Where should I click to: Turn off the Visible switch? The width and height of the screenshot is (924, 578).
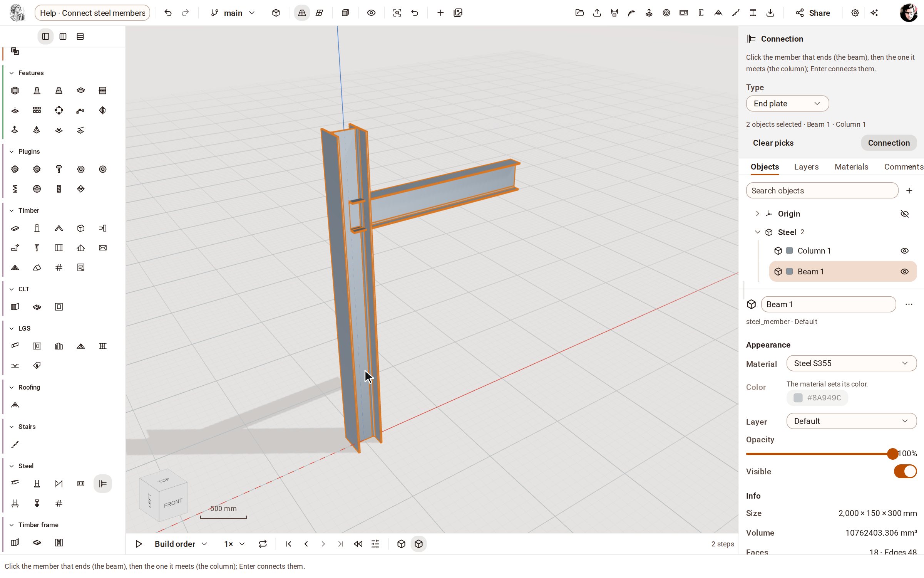(x=905, y=471)
